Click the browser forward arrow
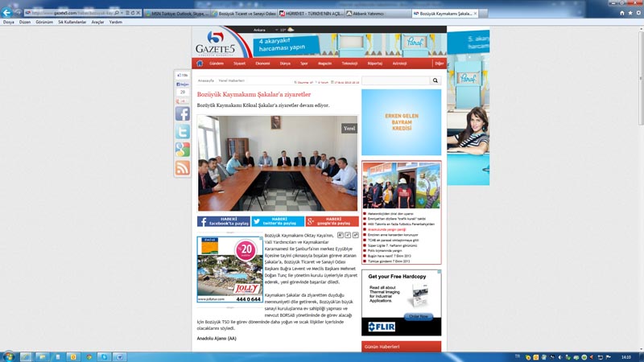The width and height of the screenshot is (644, 362). [x=18, y=13]
